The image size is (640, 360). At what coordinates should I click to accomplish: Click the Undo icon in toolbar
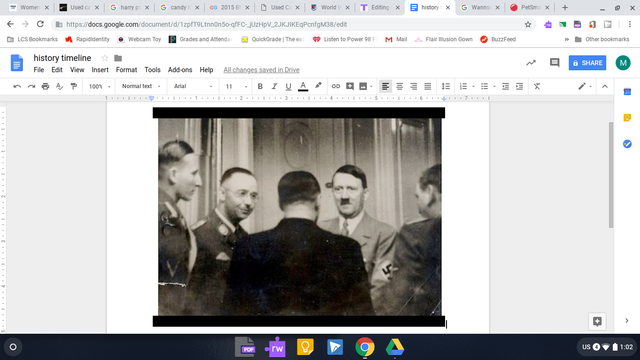coord(17,86)
